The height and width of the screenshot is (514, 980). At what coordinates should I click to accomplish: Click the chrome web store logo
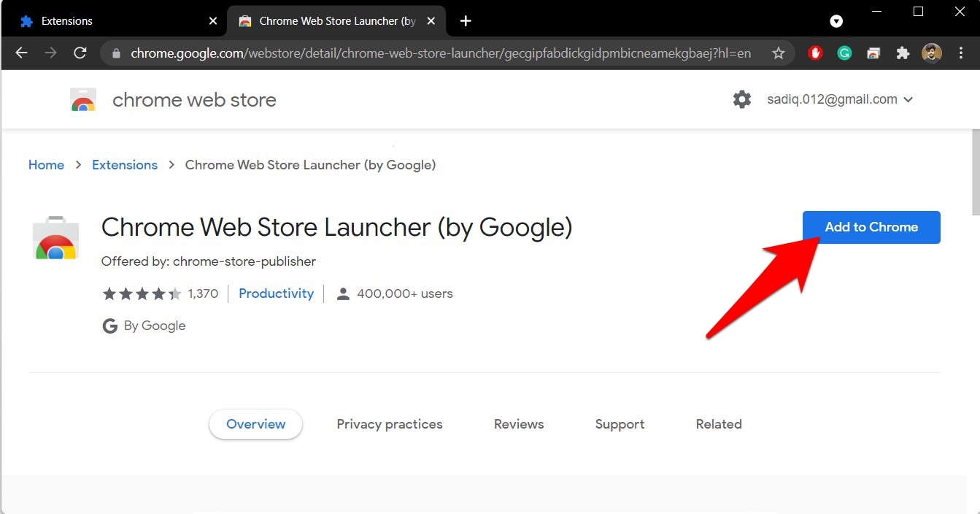83,99
